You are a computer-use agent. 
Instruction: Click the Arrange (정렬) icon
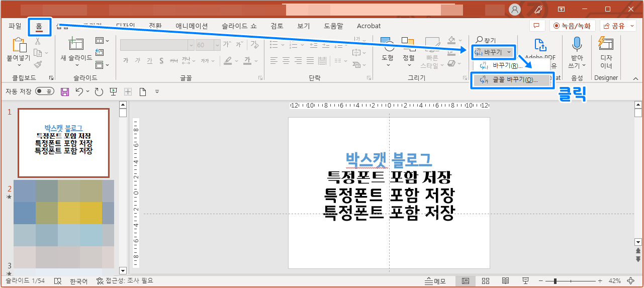(x=409, y=44)
